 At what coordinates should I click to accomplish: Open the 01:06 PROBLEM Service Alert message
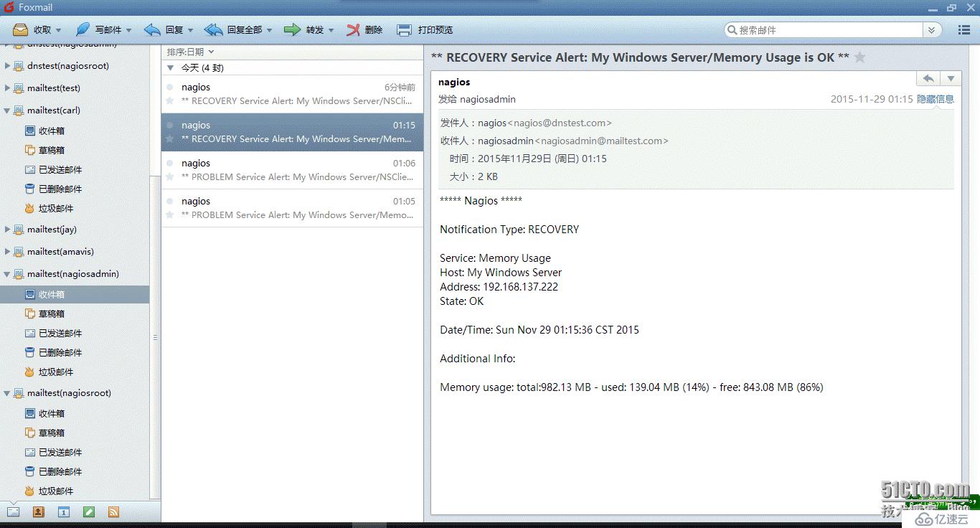tap(293, 170)
